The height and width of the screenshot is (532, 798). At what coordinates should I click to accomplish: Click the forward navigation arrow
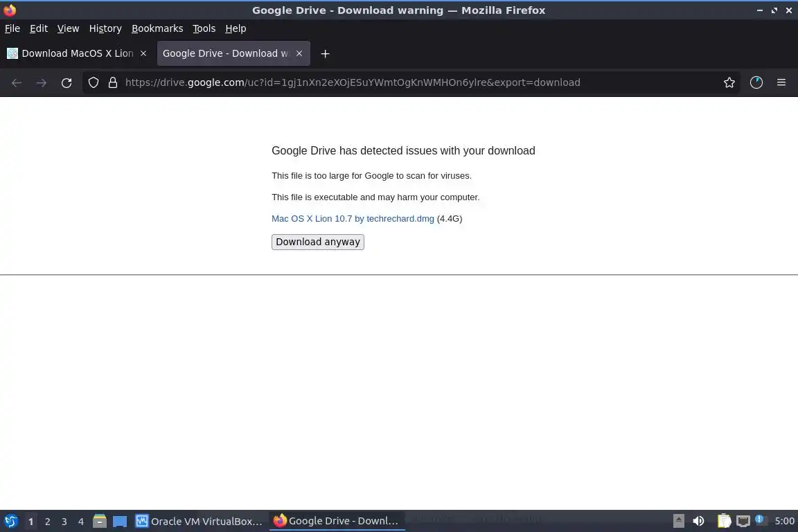pyautogui.click(x=42, y=82)
